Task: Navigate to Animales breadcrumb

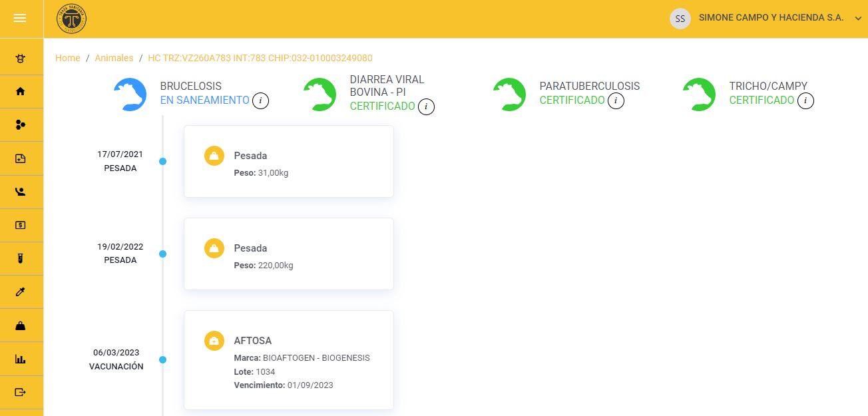Action: click(x=114, y=58)
